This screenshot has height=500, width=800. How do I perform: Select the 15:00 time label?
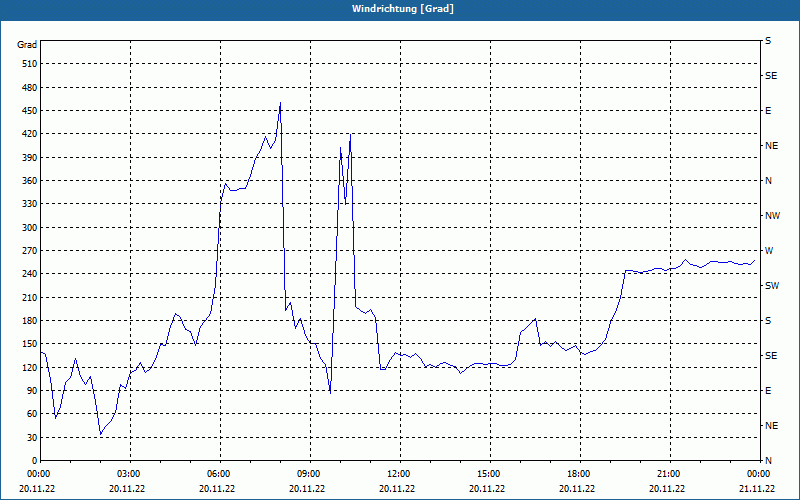tap(490, 474)
